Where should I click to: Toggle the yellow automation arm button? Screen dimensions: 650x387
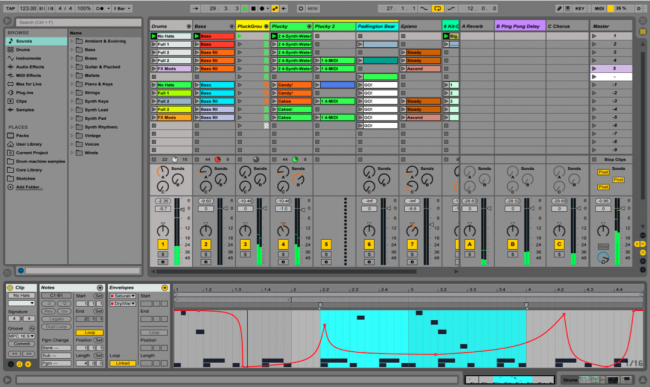(275, 8)
